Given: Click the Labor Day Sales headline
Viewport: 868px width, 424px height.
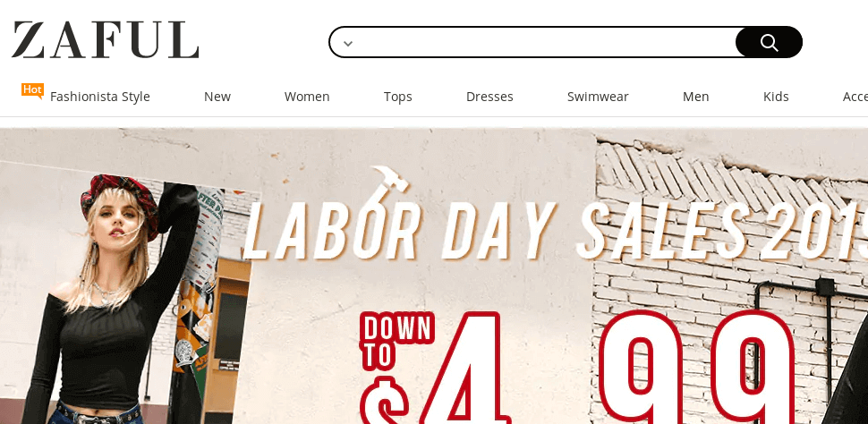Looking at the screenshot, I should tap(555, 232).
